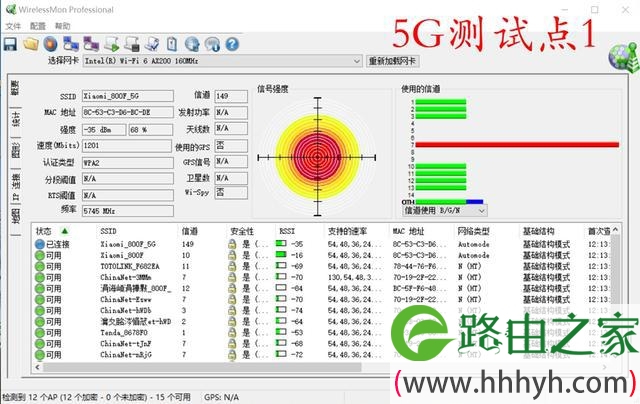The image size is (640, 404).
Task: Click the purple networked computers toolbar icon
Action: [x=91, y=44]
